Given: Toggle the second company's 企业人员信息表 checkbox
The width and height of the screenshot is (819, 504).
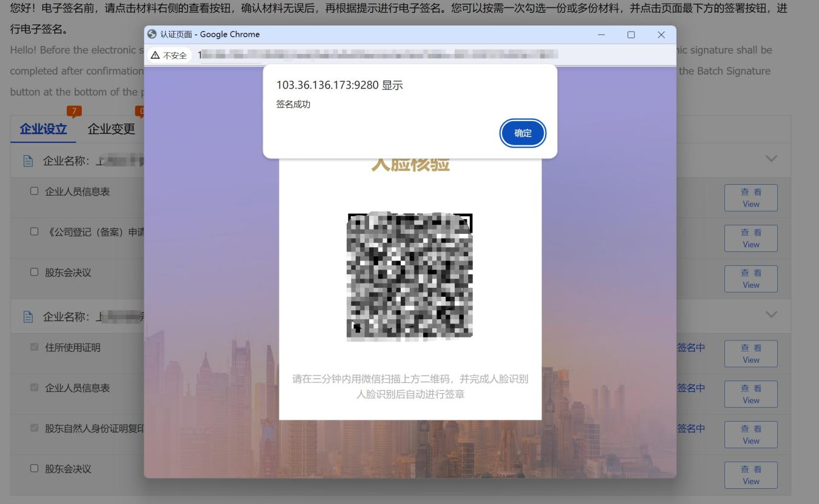Looking at the screenshot, I should 34,388.
